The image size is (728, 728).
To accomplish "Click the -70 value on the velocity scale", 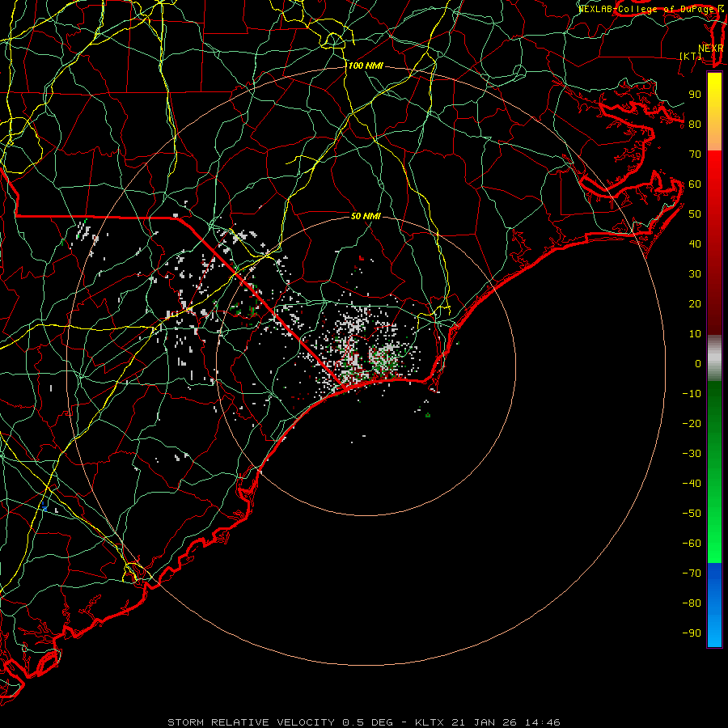I will tap(692, 574).
